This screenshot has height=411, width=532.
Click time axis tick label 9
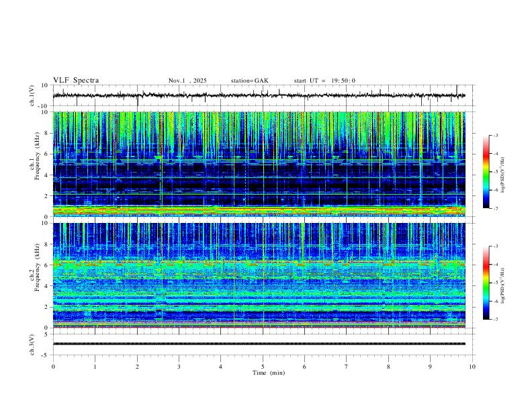[430, 367]
